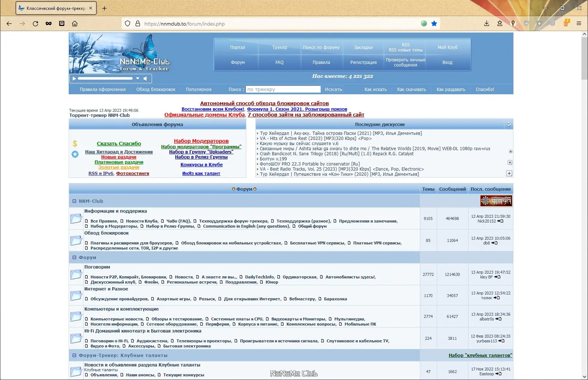This screenshot has height=380, width=588.
Task: Click the browser address bar URL
Action: (185, 24)
